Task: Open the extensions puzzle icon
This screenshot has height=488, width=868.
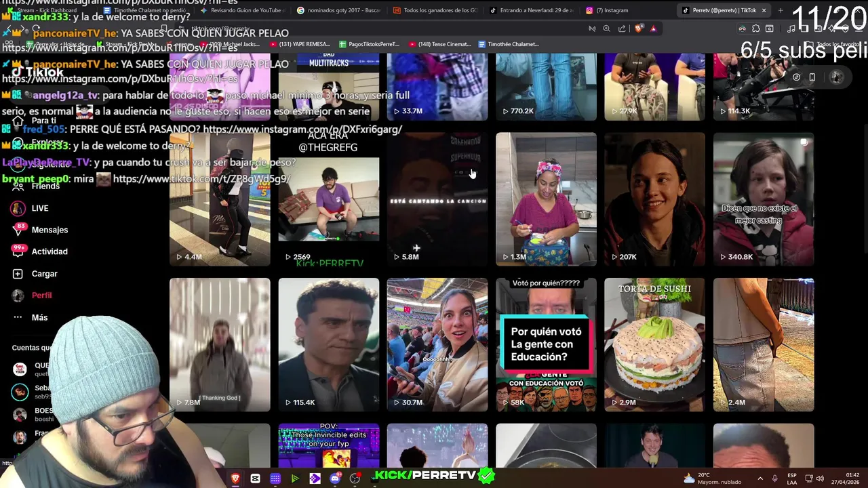Action: tap(755, 28)
